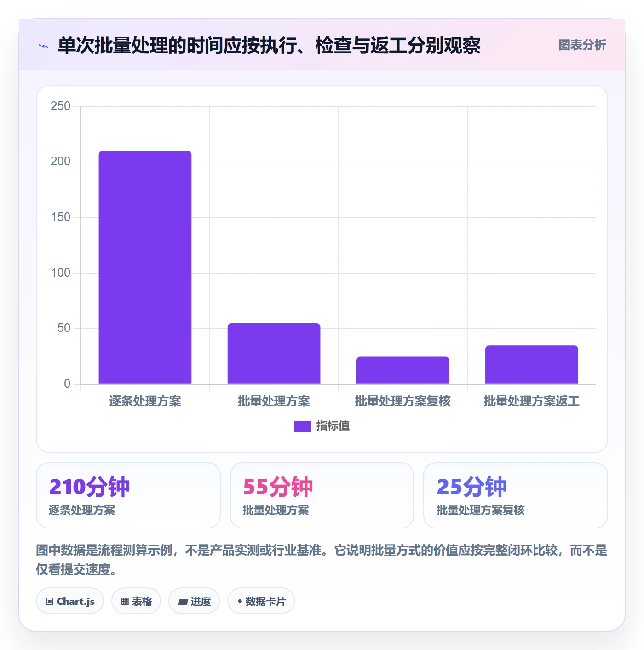Click the 200 y-axis tick value
This screenshot has width=644, height=650.
[x=60, y=162]
